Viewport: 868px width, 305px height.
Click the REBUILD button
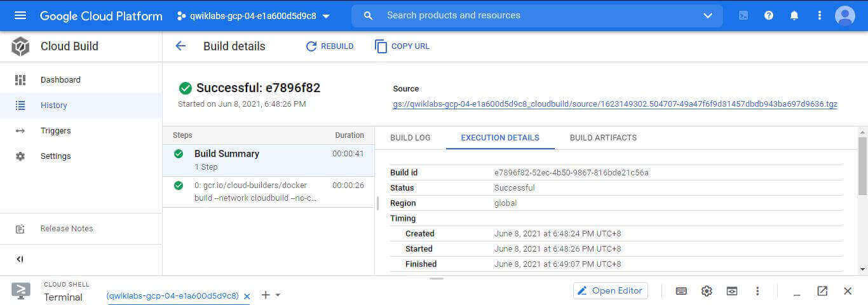[x=329, y=46]
